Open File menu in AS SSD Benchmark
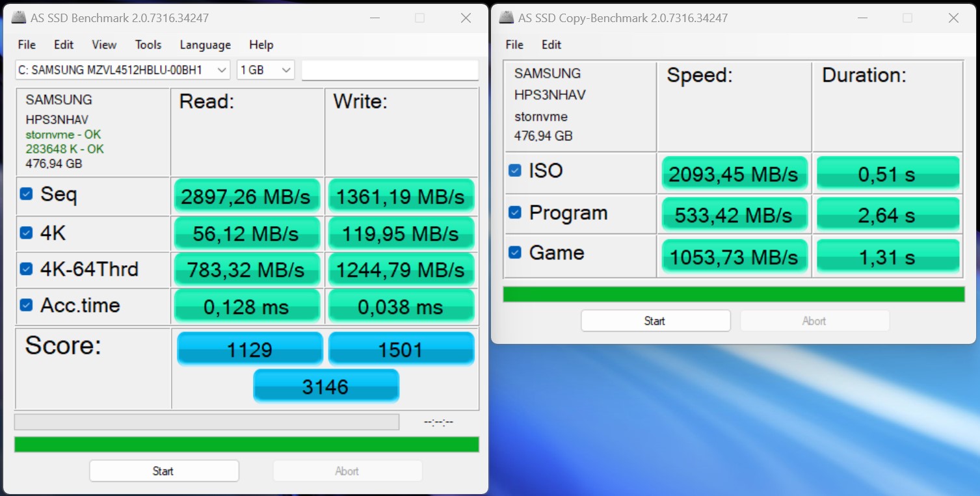This screenshot has height=496, width=980. (27, 45)
